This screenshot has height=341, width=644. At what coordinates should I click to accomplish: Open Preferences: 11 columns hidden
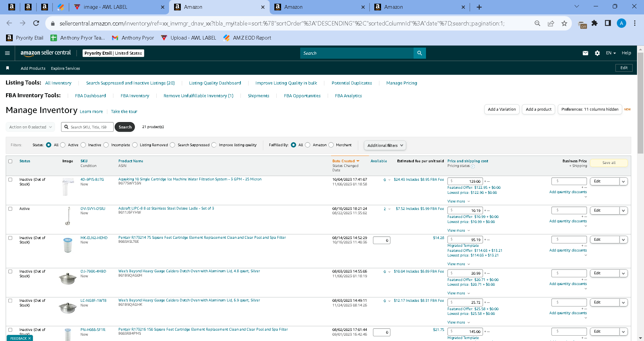(590, 109)
